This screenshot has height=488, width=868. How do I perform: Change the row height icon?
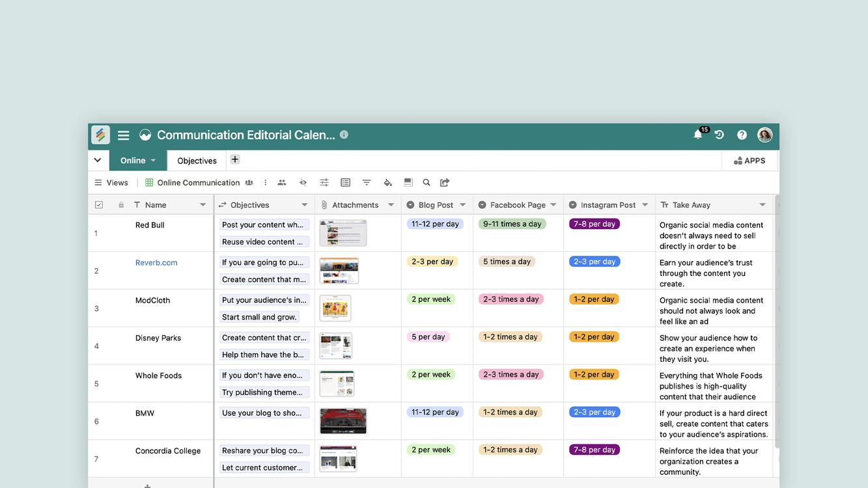point(408,183)
